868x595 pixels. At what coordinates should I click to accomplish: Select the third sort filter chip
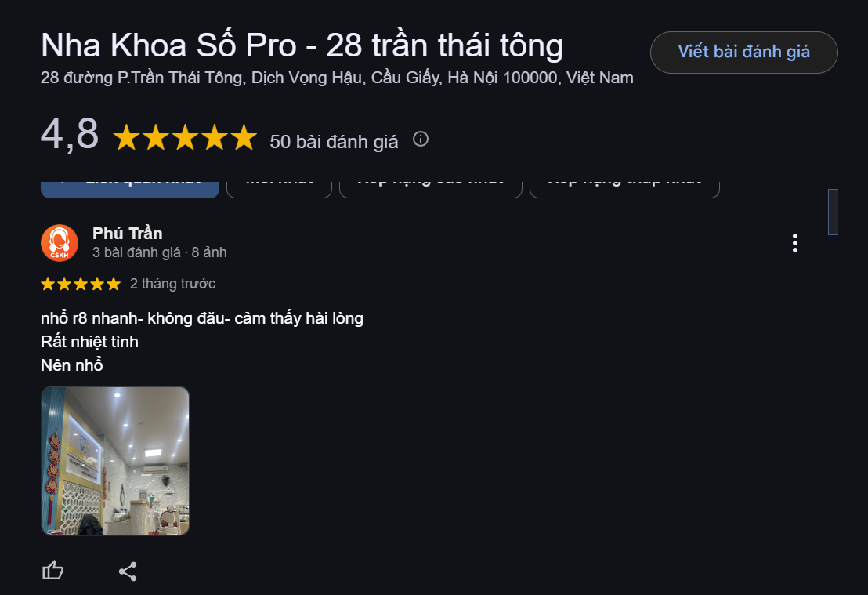pyautogui.click(x=431, y=188)
